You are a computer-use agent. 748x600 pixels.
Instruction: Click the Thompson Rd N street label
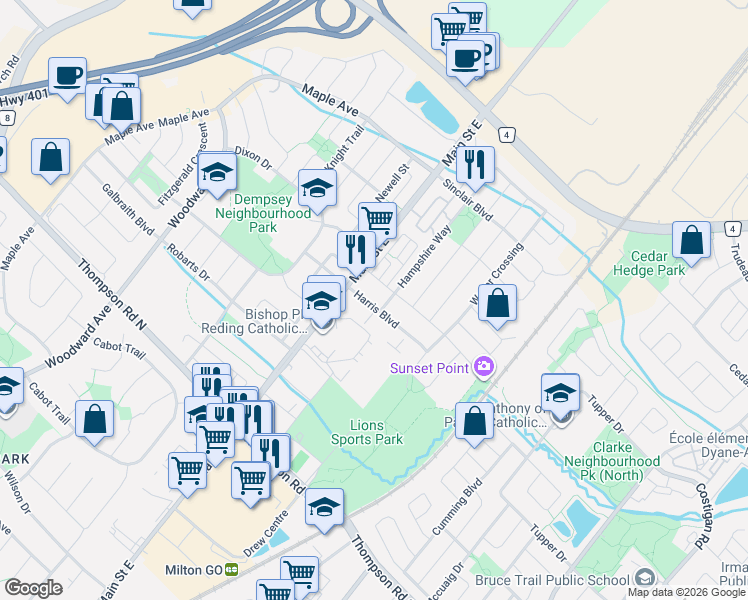112,294
